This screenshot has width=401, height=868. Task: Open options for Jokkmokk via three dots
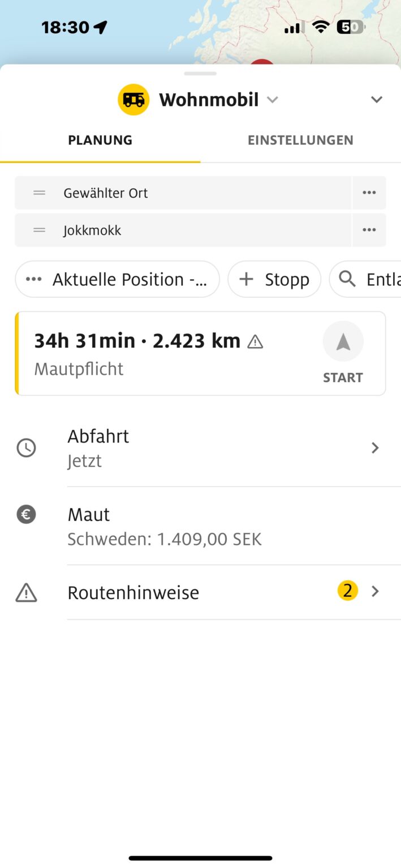tap(369, 230)
